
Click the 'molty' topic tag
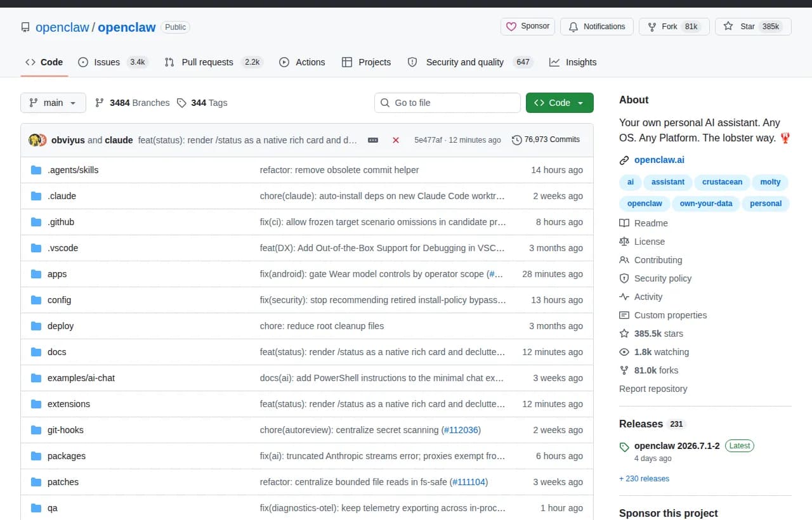(x=770, y=182)
